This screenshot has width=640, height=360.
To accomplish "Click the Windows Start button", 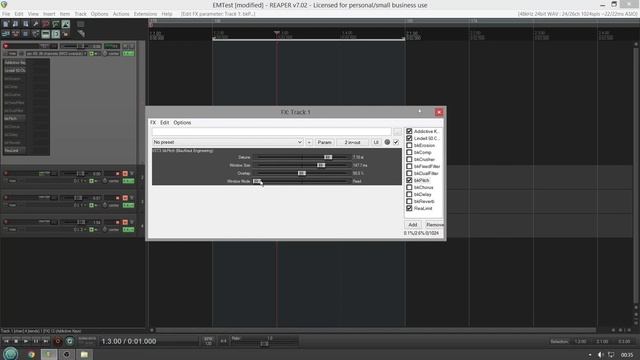I will (x=11, y=353).
